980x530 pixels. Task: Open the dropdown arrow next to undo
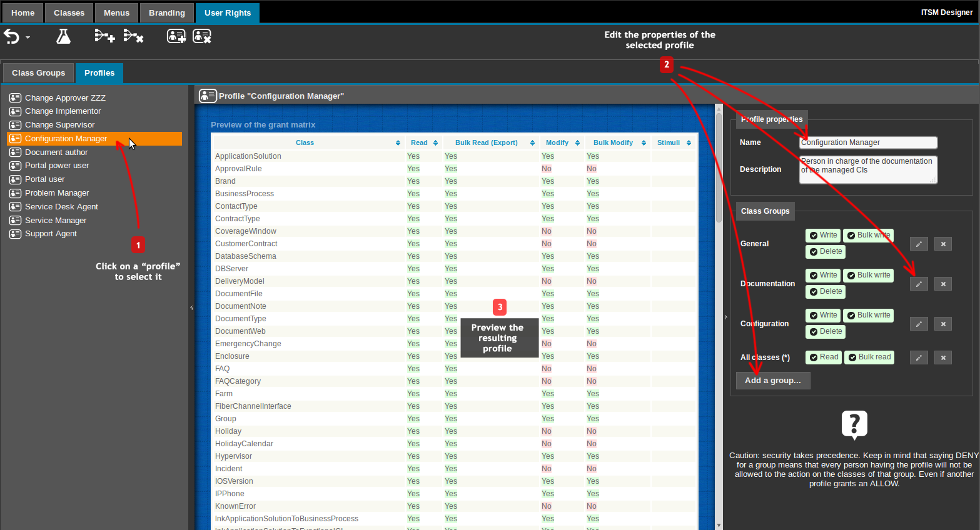(28, 37)
